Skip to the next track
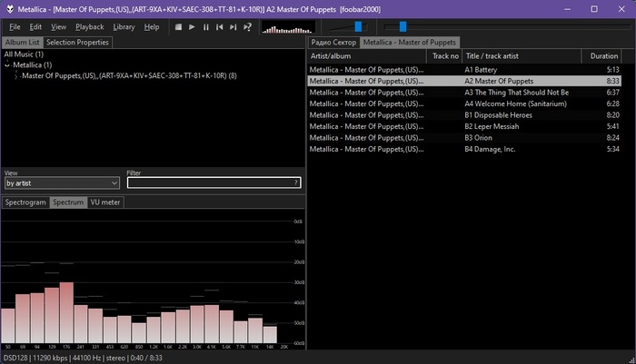The width and height of the screenshot is (636, 364). coord(234,27)
